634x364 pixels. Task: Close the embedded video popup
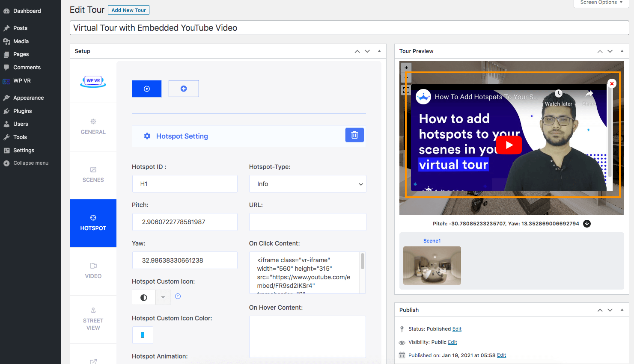(612, 83)
